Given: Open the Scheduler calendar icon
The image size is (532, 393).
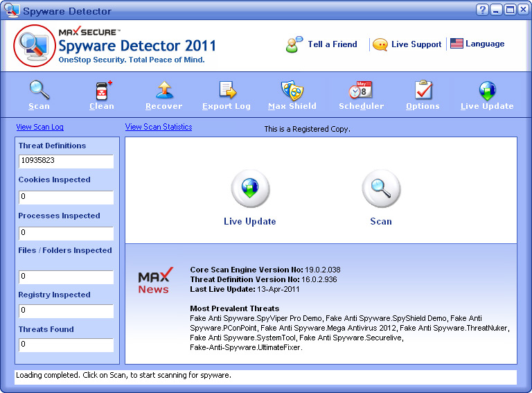Looking at the screenshot, I should click(x=360, y=90).
